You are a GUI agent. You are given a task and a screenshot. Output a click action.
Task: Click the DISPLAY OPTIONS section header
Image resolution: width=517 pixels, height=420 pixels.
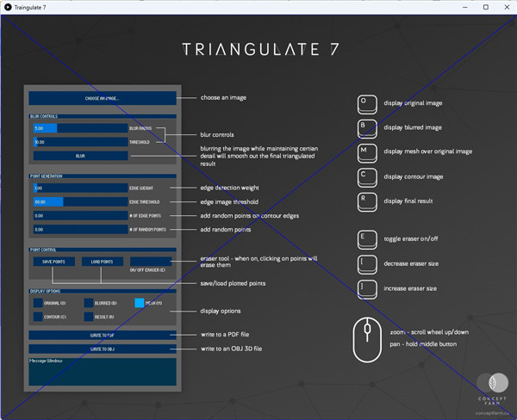pos(103,291)
